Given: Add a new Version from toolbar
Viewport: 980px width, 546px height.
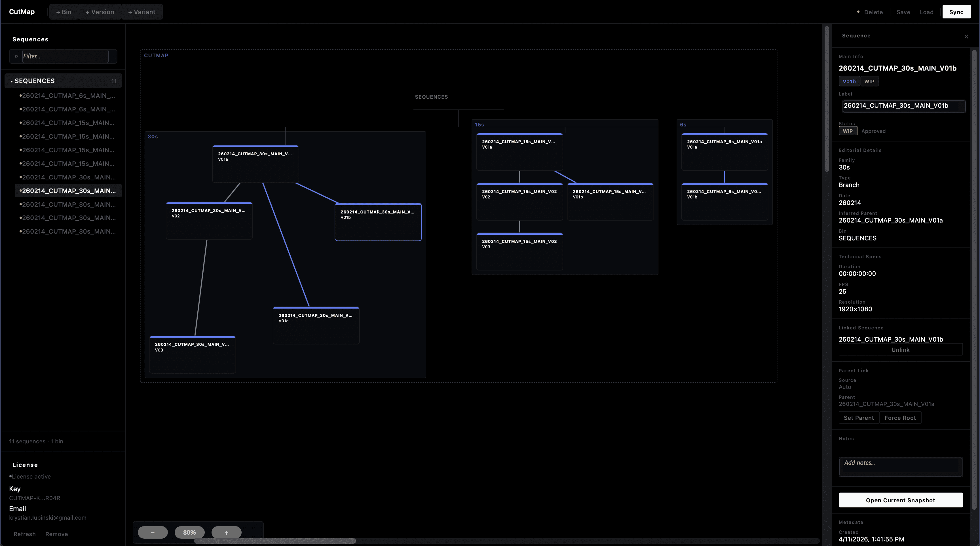Looking at the screenshot, I should [100, 12].
